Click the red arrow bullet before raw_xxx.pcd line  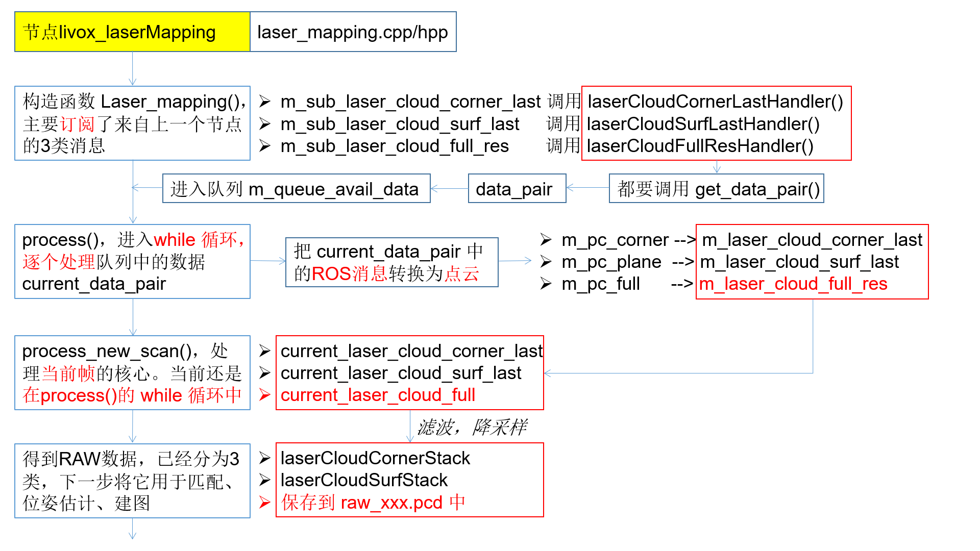264,503
